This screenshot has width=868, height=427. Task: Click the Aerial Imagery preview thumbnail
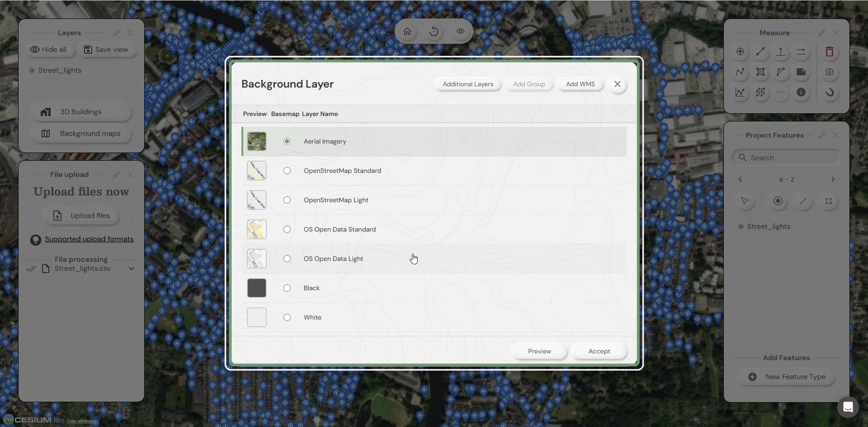(x=257, y=141)
